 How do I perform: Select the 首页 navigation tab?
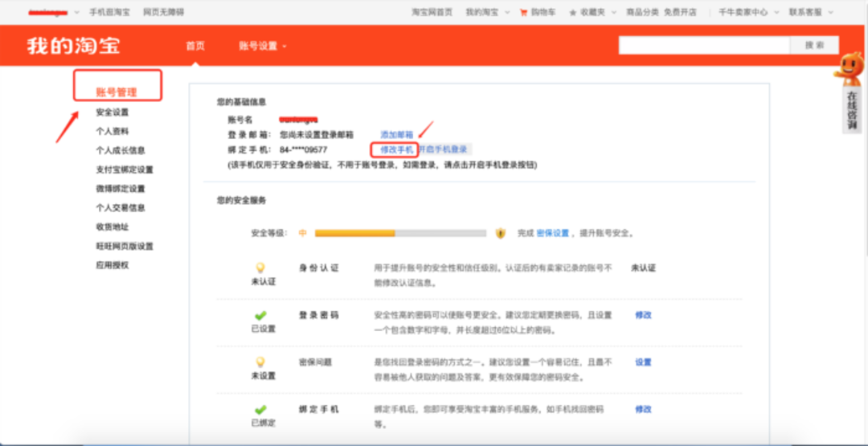pyautogui.click(x=194, y=46)
